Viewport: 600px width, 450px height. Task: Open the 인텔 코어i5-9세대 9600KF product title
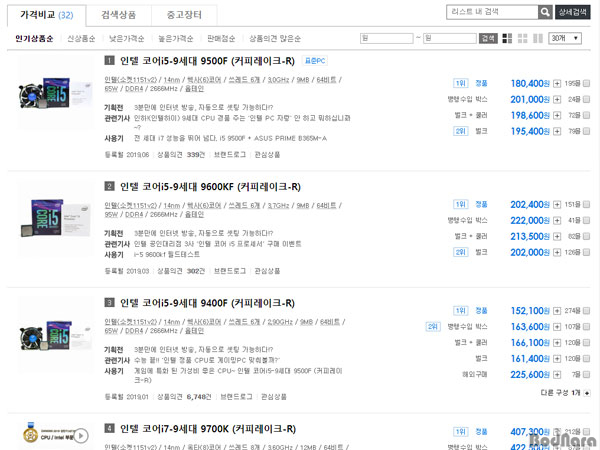pyautogui.click(x=210, y=187)
